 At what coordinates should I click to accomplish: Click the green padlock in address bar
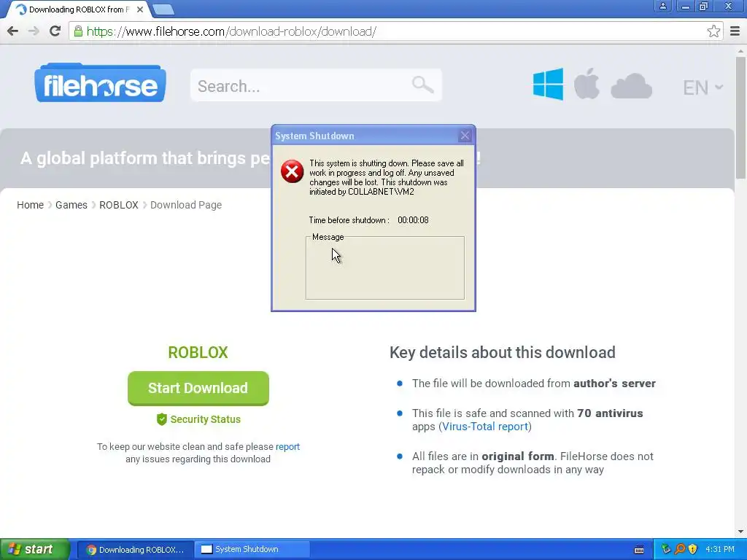tap(78, 31)
